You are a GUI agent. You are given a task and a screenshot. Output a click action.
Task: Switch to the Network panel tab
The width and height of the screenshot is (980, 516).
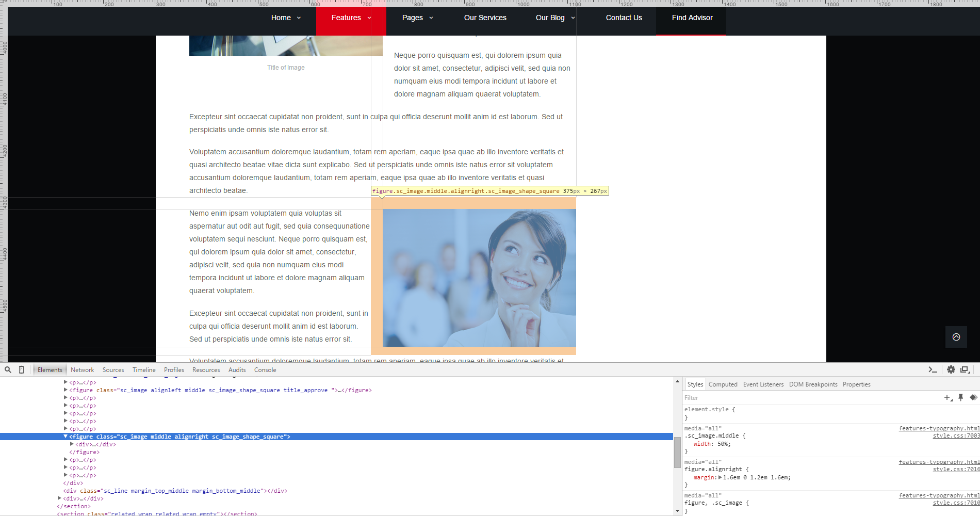point(82,370)
